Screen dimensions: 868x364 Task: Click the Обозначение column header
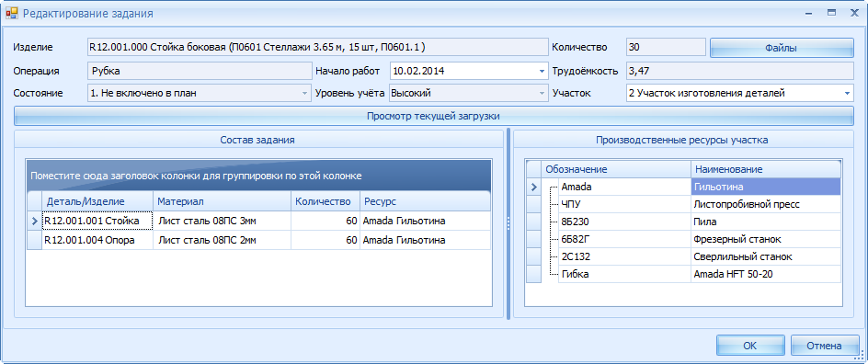click(x=616, y=169)
